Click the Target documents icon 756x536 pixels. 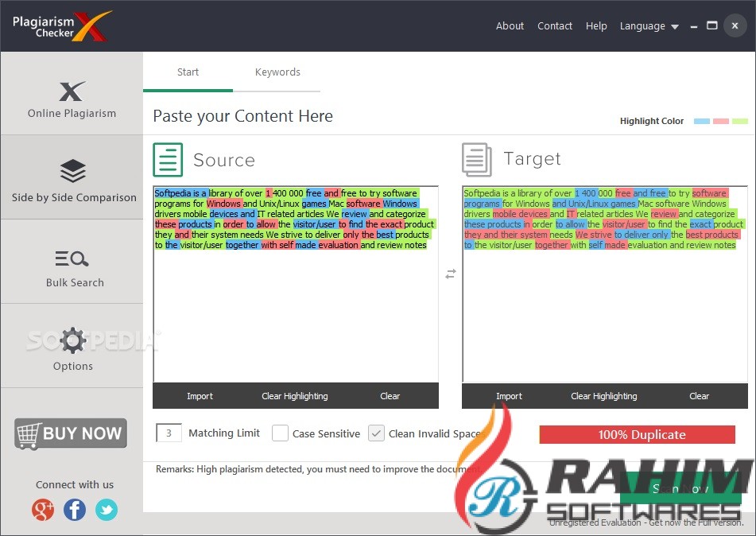click(x=477, y=160)
